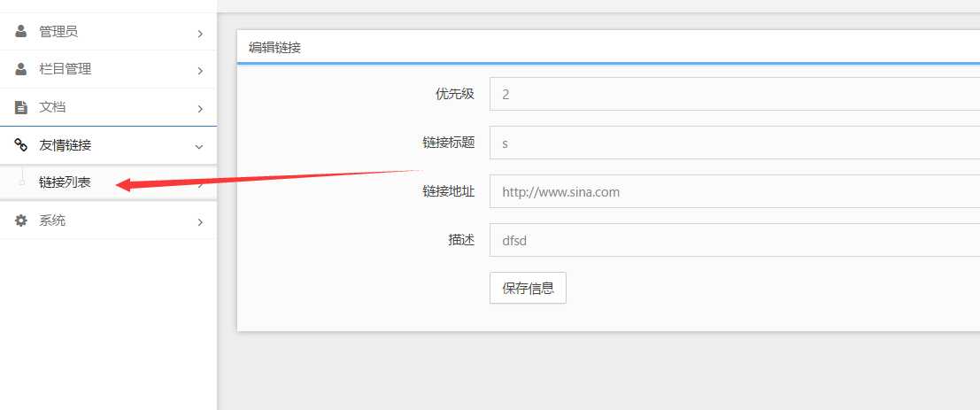Open the 栏目管理 menu item

tap(108, 69)
